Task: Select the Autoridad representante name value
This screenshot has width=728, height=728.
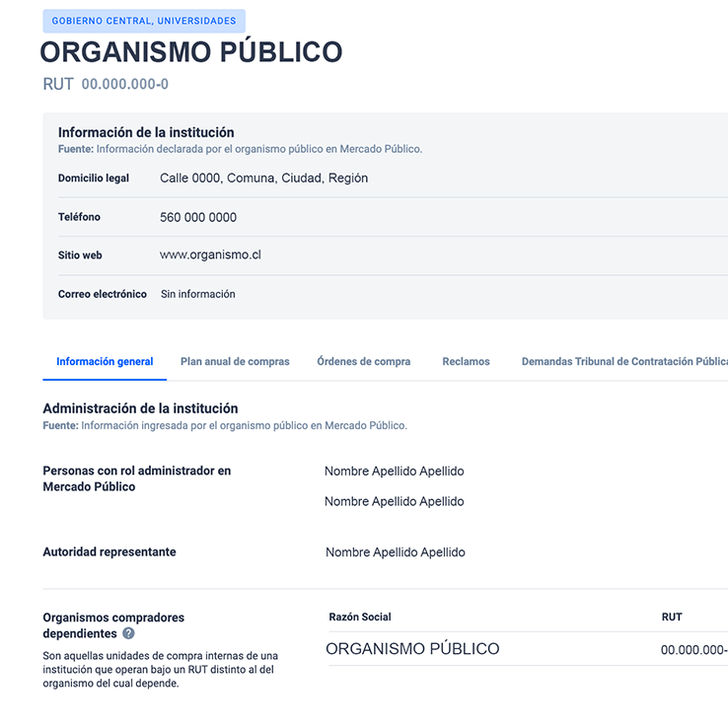Action: pos(396,552)
